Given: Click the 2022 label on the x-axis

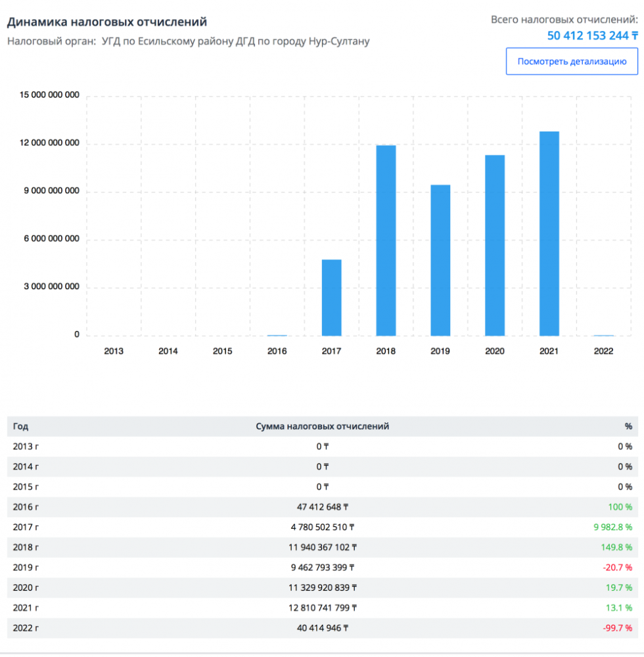Looking at the screenshot, I should tap(603, 351).
